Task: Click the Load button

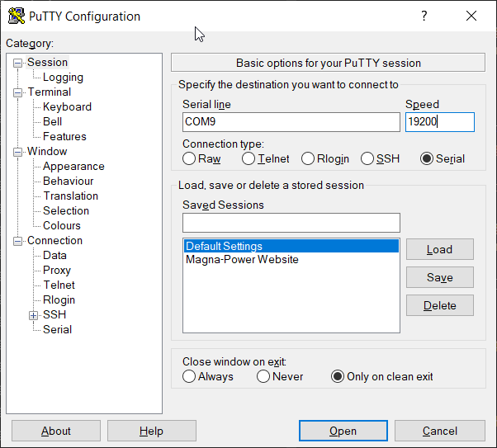Action: 440,249
